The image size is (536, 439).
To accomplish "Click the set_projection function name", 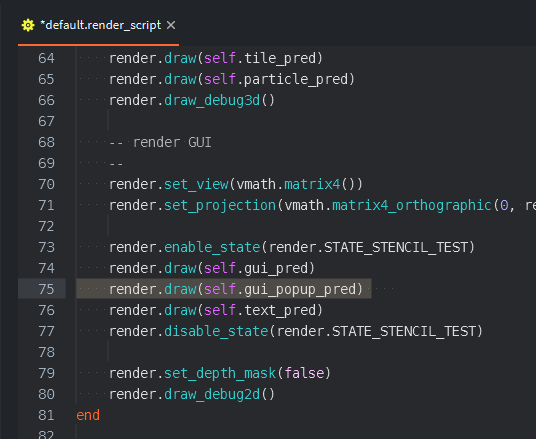I will pyautogui.click(x=220, y=205).
